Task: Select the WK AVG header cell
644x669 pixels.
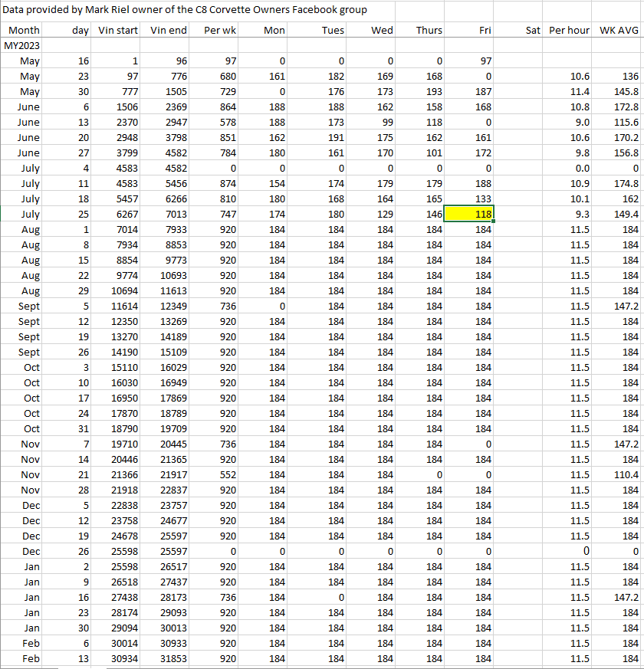Action: coord(619,30)
